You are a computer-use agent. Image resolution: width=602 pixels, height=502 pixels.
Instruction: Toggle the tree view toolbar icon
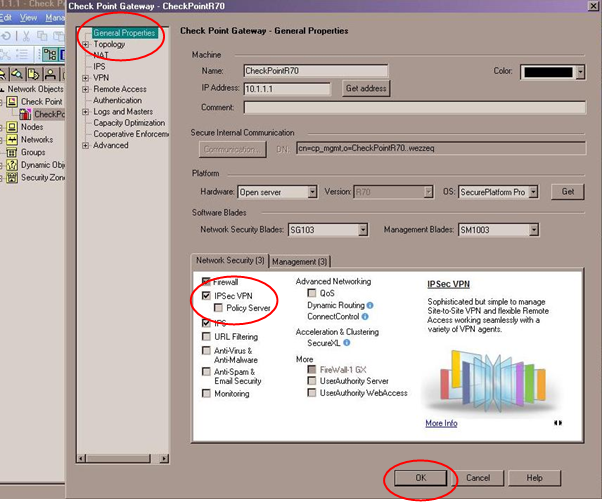[50, 54]
